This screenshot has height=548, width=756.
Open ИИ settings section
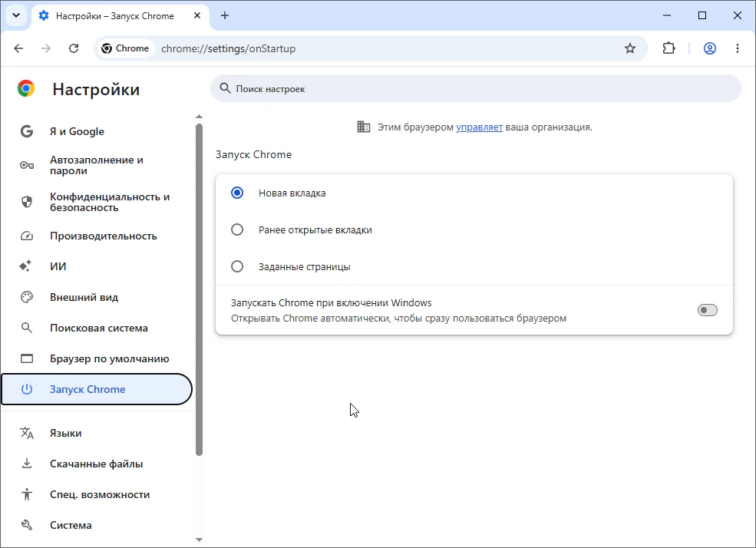coord(97,266)
